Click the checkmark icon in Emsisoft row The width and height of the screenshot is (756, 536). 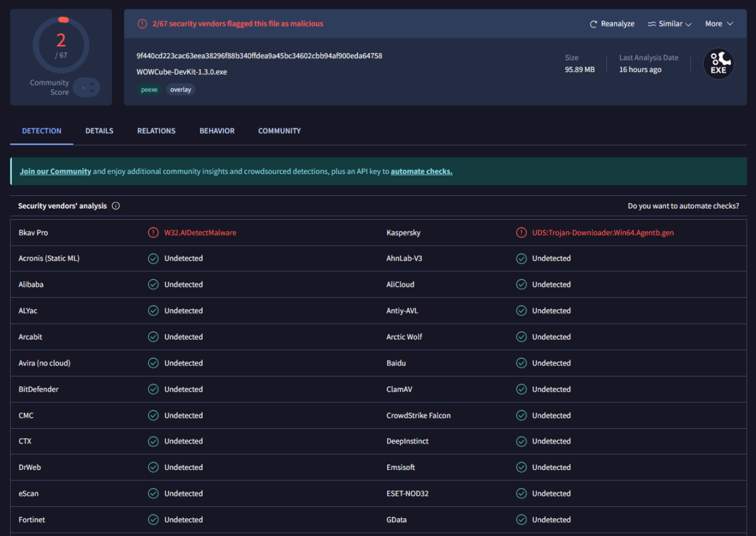coord(521,468)
